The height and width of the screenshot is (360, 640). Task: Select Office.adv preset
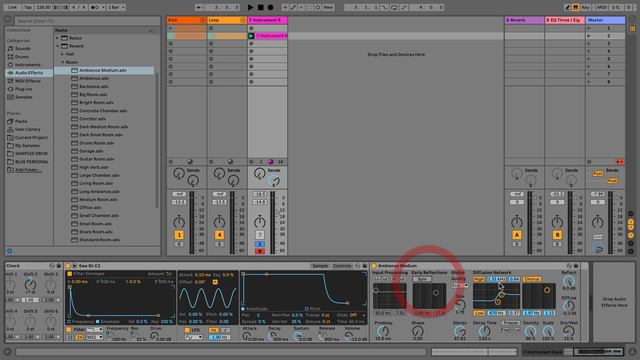coord(90,207)
